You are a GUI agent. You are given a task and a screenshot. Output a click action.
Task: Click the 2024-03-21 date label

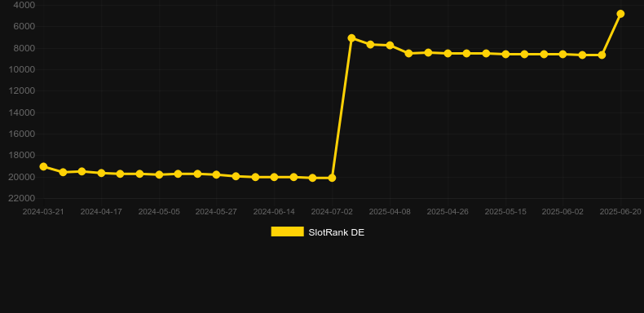coord(43,212)
